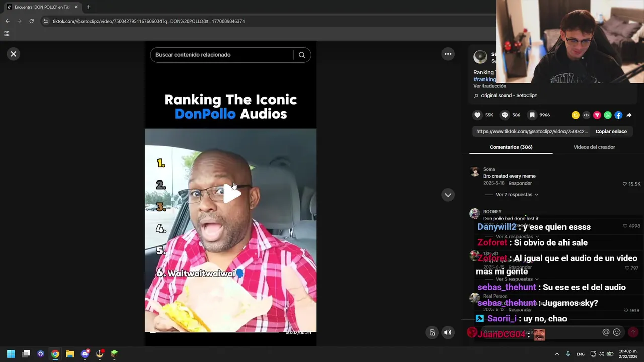Show hidden tray icons chevron

pos(557,354)
